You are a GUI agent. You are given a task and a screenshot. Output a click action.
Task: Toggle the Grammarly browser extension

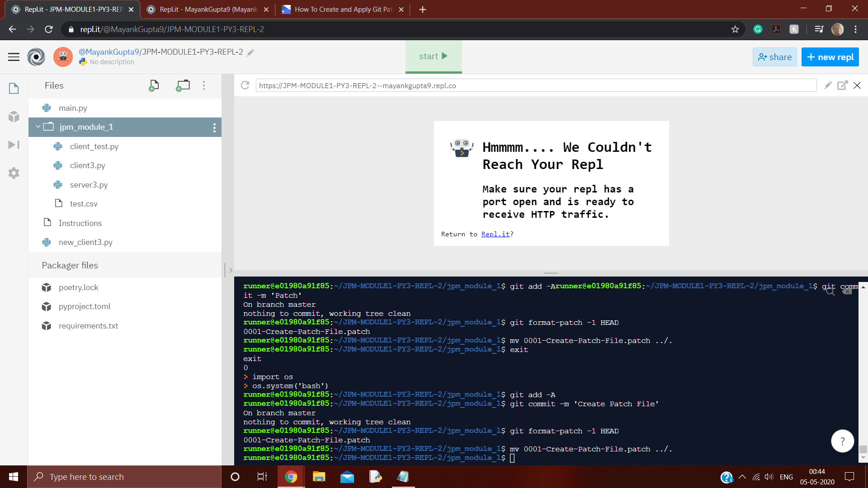(x=758, y=29)
